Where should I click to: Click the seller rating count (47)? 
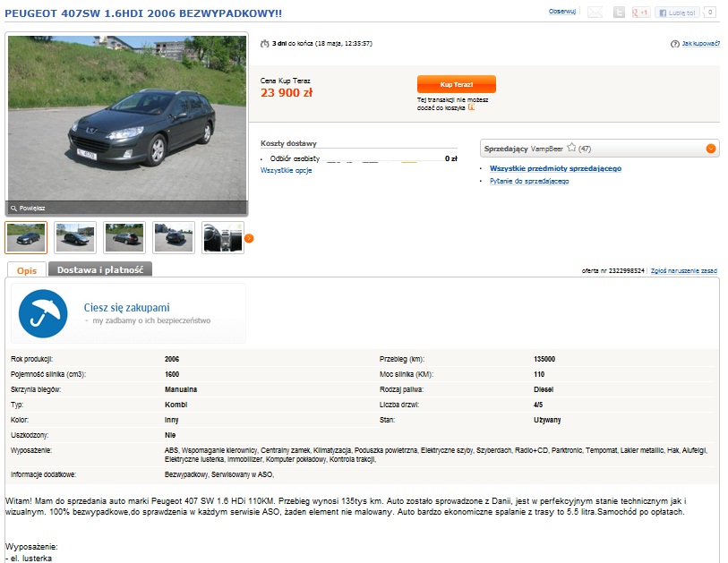click(x=585, y=149)
